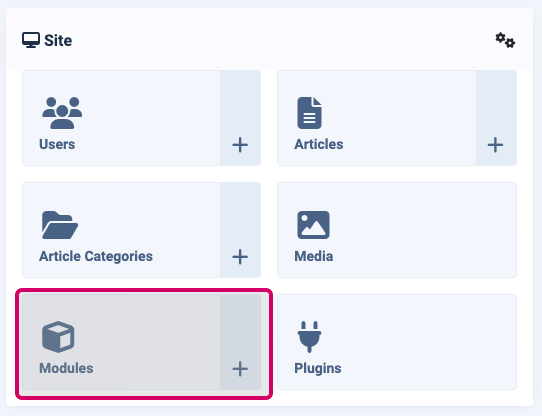The image size is (542, 416).
Task: Click the Plugins plug icon
Action: 309,337
